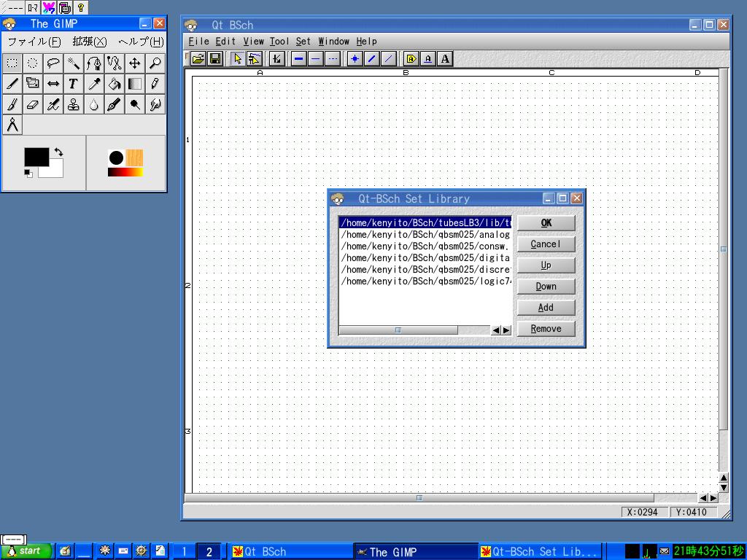Activate the Measure compass tool
This screenshot has height=560, width=747.
[12, 125]
